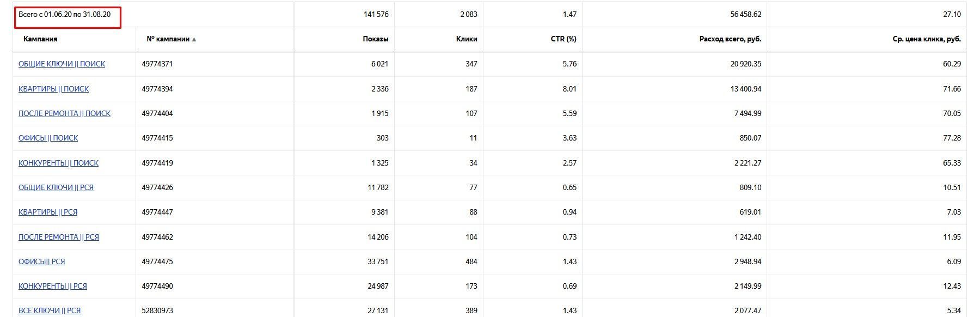The image size is (980, 317).
Task: Open the ОБЩИЕ КЛЮЧИ || ПОИСК campaign link
Action: point(62,64)
